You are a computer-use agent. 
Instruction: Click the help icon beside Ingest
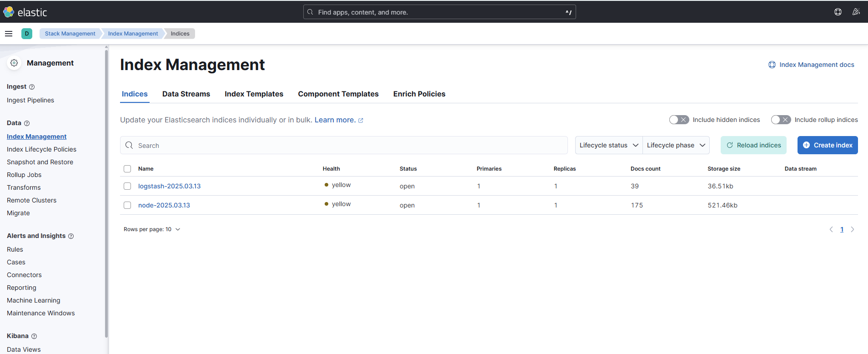point(32,87)
